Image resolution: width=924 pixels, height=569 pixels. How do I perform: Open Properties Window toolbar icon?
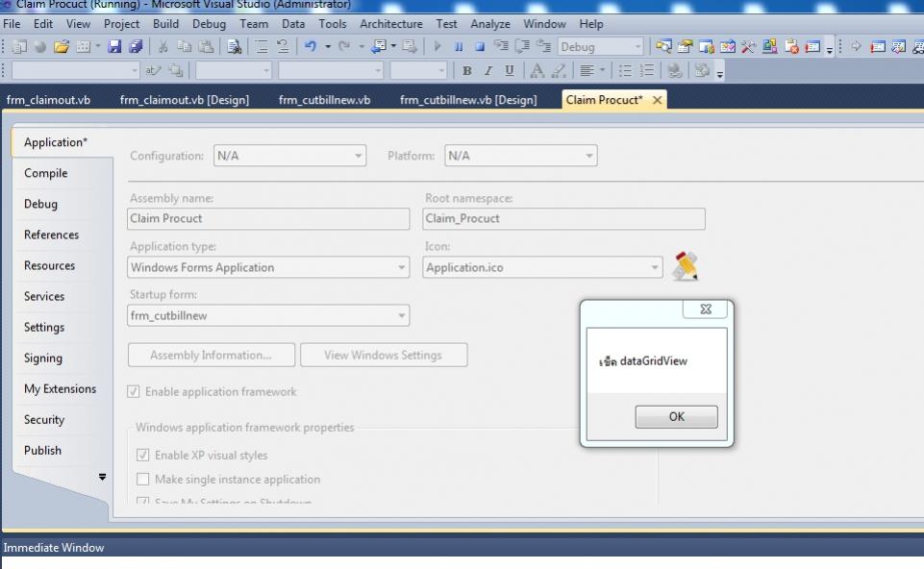pyautogui.click(x=685, y=46)
